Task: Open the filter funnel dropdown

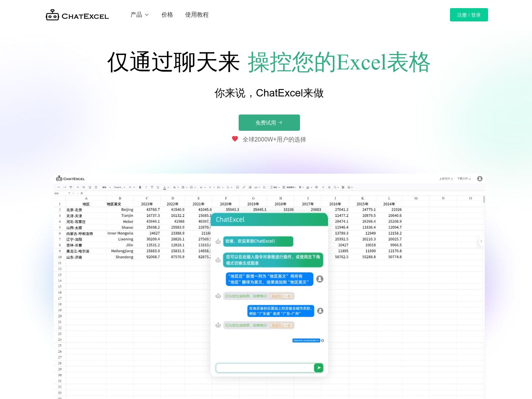Action: pos(301,187)
